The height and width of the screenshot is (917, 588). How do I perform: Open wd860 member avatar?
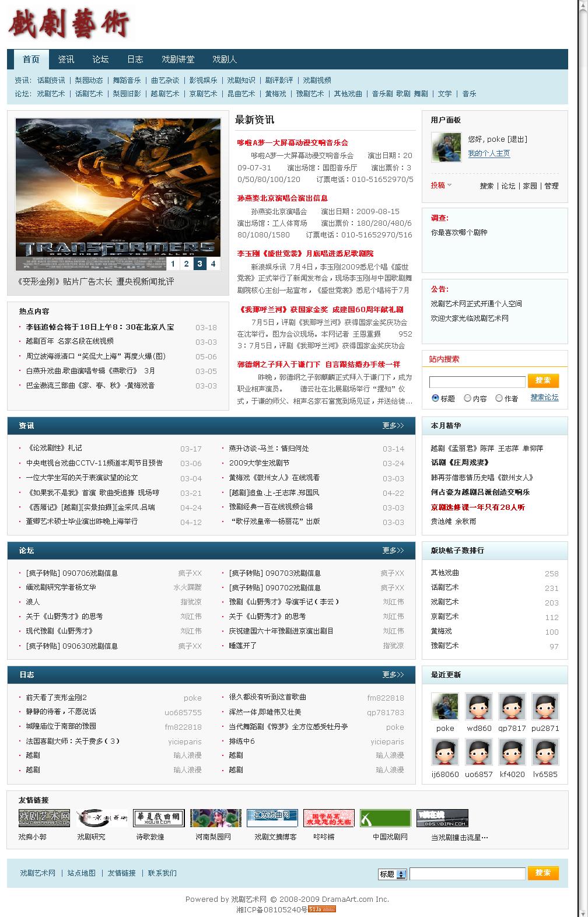pyautogui.click(x=479, y=707)
